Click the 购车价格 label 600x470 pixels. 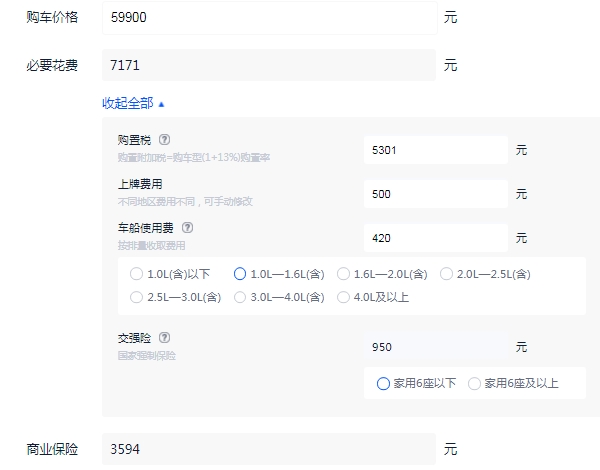(x=52, y=17)
